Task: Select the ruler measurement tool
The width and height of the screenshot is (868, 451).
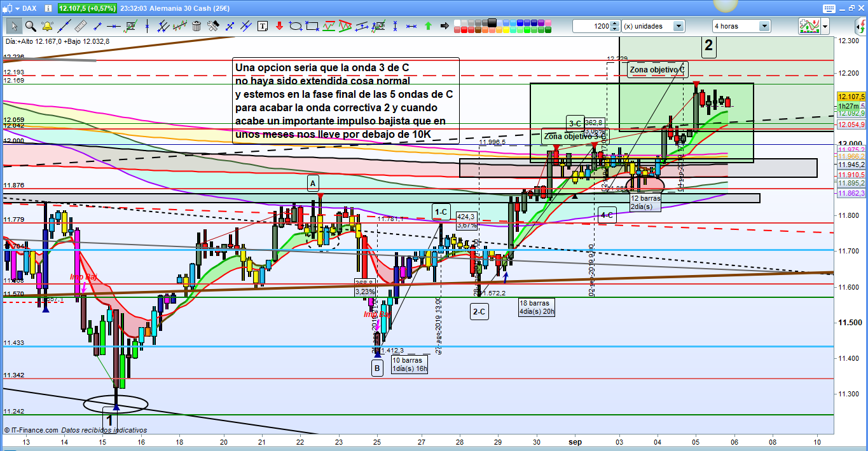Action: [80, 26]
